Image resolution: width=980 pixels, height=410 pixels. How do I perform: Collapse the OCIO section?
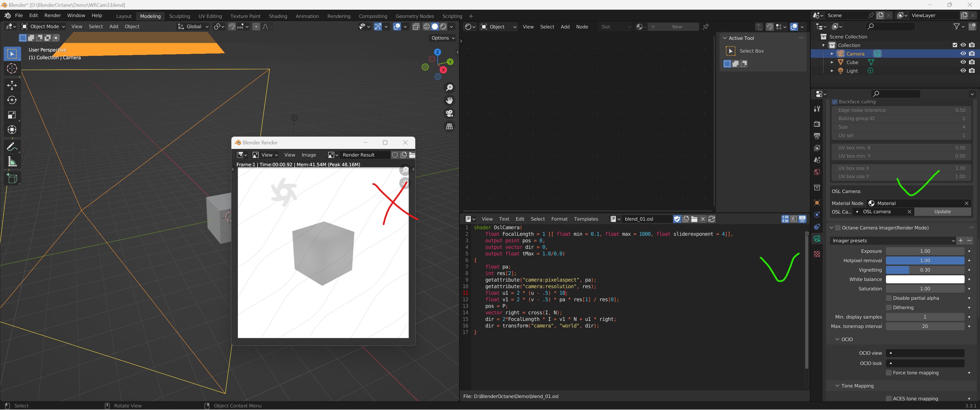pos(837,339)
